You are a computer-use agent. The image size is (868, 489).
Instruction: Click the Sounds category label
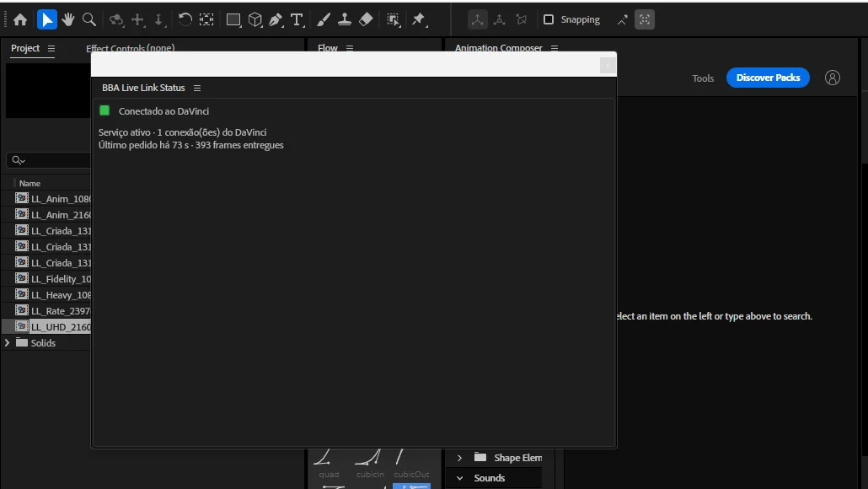point(490,478)
